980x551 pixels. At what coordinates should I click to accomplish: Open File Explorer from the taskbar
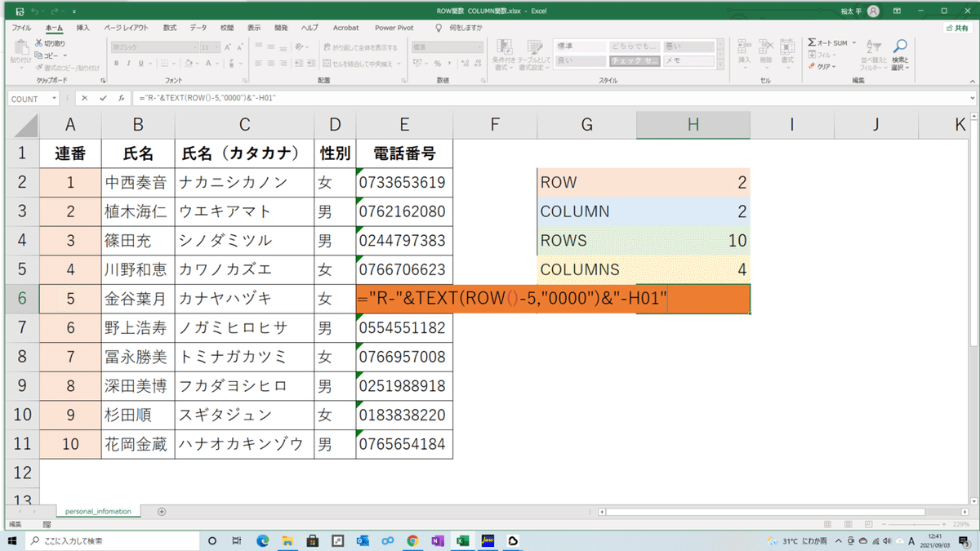(x=287, y=540)
